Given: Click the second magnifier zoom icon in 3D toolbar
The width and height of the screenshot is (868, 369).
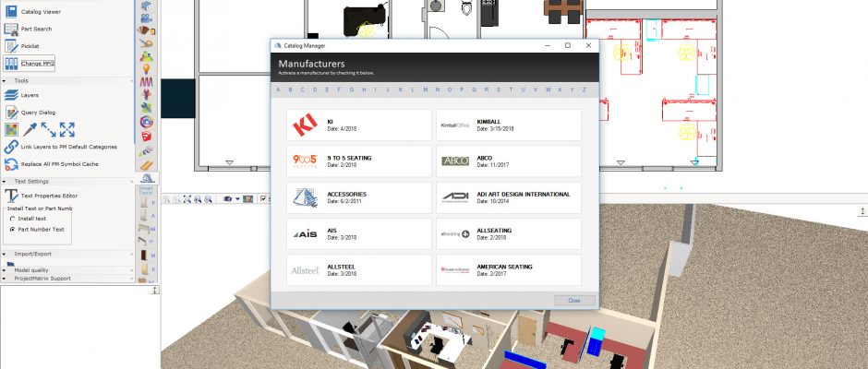Looking at the screenshot, I should coord(208,198).
